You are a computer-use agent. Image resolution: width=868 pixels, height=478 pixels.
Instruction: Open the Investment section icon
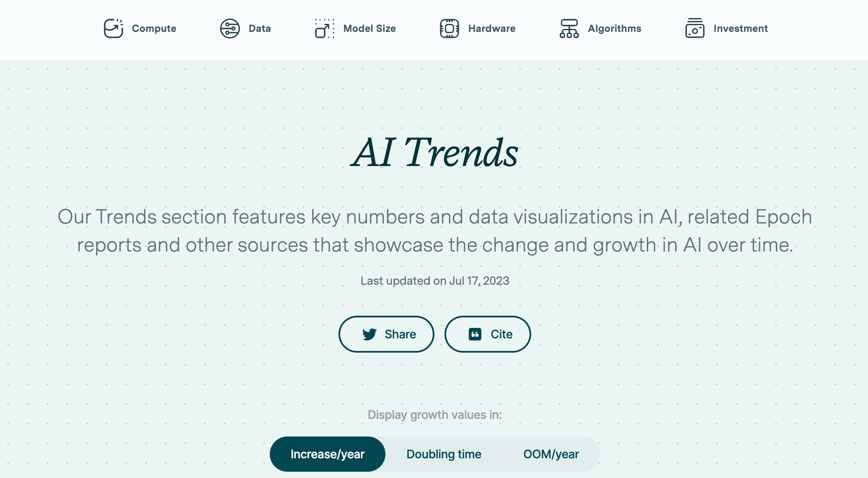[x=695, y=27]
